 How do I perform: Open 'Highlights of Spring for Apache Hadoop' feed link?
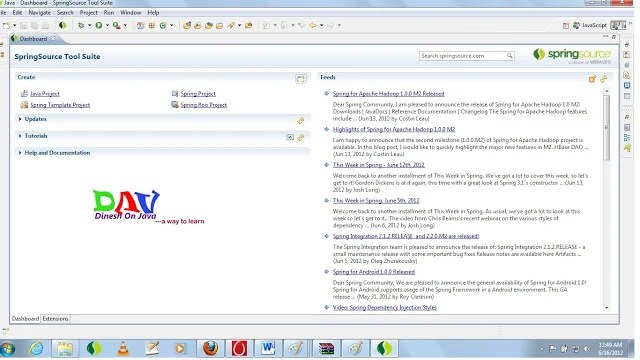394,129
